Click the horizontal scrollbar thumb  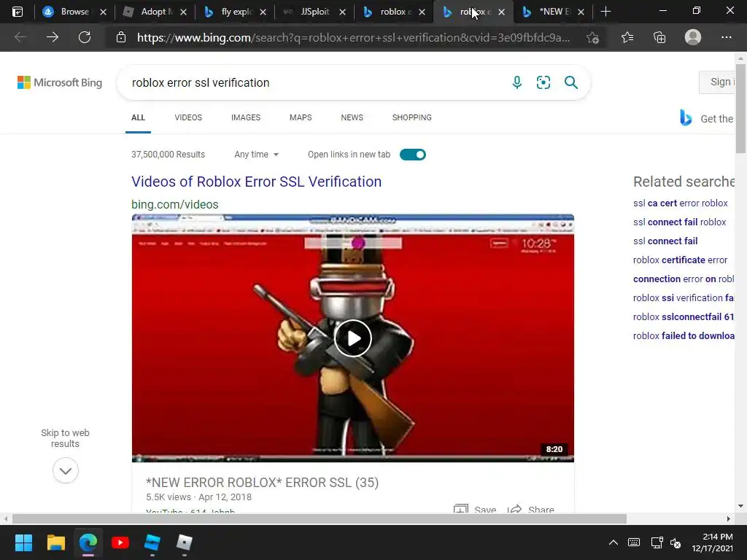tap(320, 518)
